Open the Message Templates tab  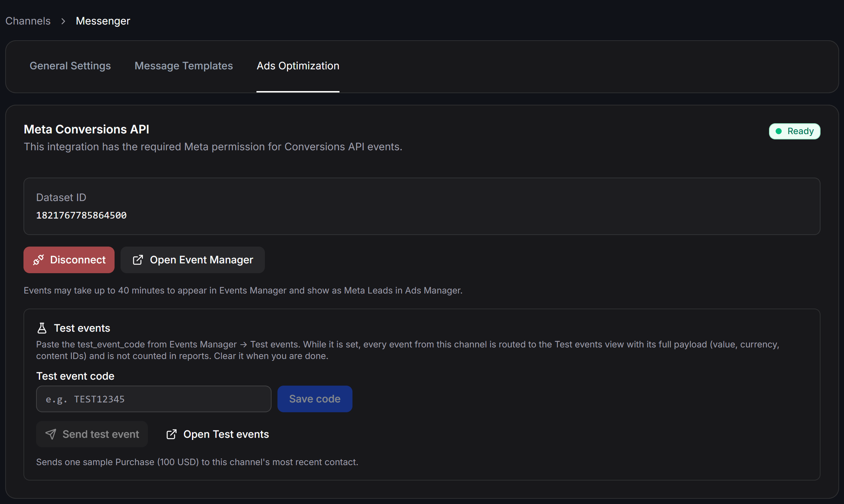click(184, 66)
